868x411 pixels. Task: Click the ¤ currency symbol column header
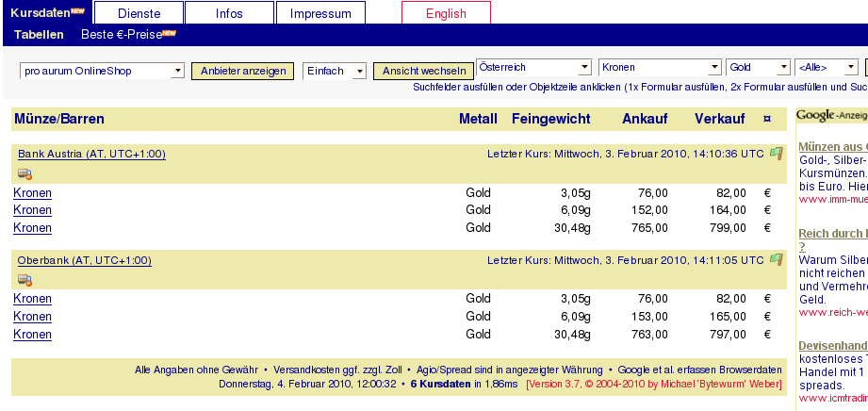pyautogui.click(x=767, y=119)
